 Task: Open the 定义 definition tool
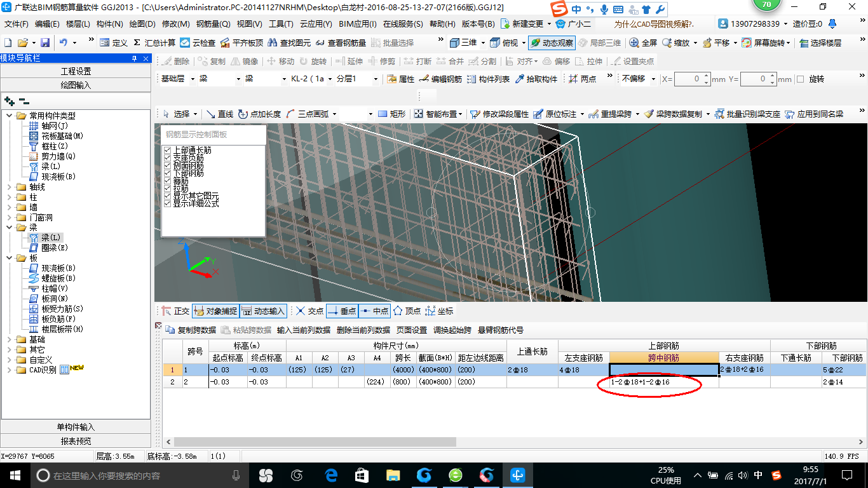coord(114,43)
